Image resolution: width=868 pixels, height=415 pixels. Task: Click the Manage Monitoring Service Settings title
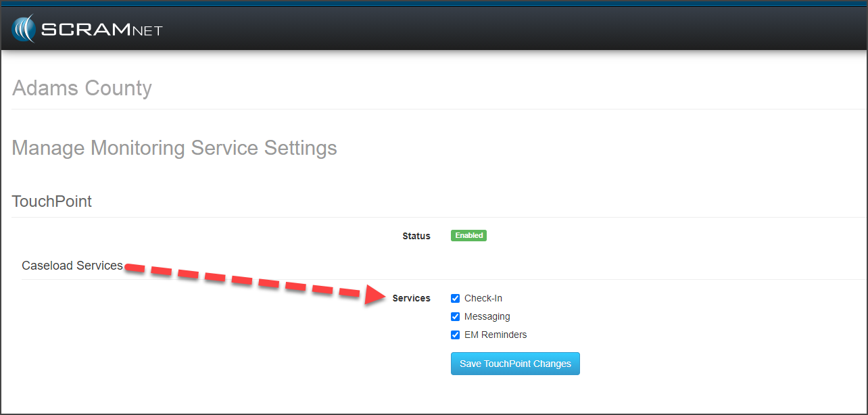174,147
